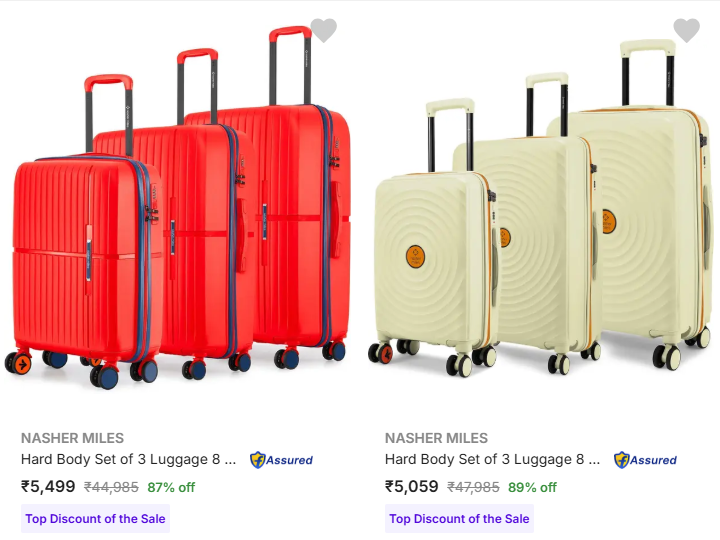The width and height of the screenshot is (720, 540).
Task: Click the Assured badge on red luggage
Action: coord(281,460)
